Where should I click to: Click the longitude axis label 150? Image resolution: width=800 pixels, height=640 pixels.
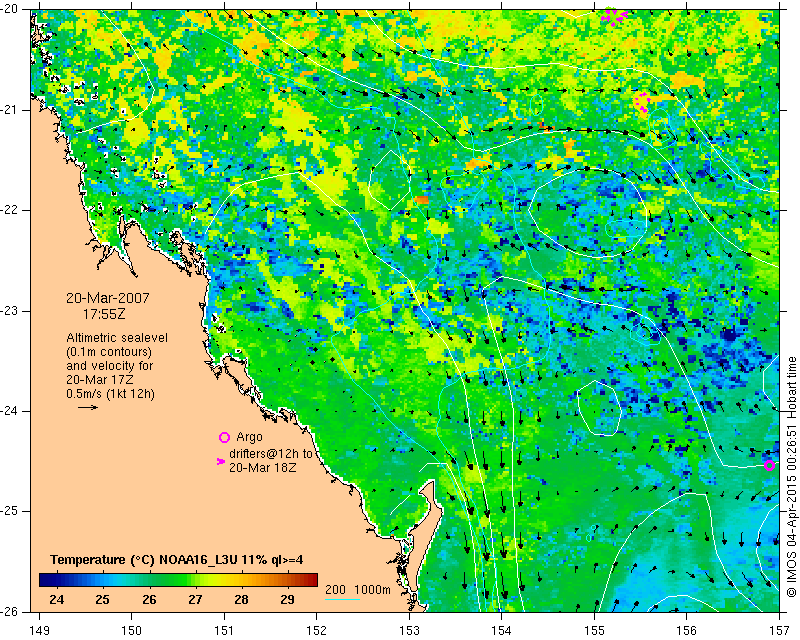(132, 630)
